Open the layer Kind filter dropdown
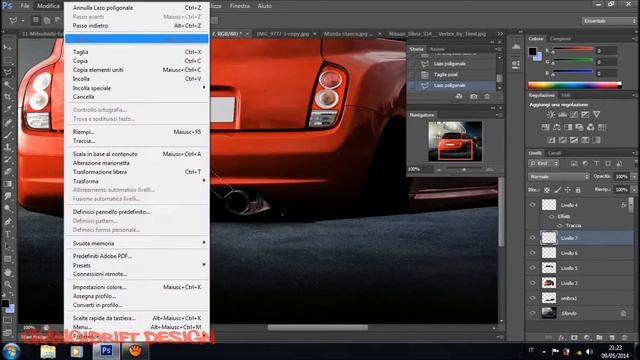Screen dimensions: 640x360 (x=544, y=164)
